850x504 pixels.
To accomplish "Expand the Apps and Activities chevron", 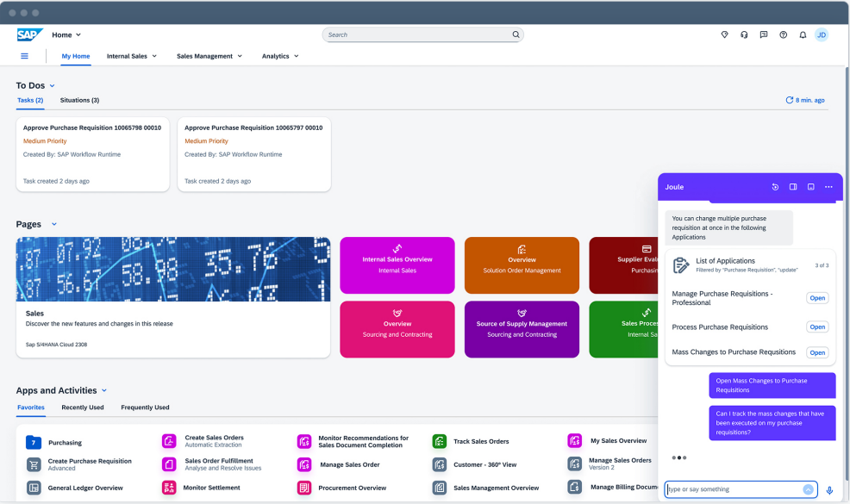I will (104, 390).
